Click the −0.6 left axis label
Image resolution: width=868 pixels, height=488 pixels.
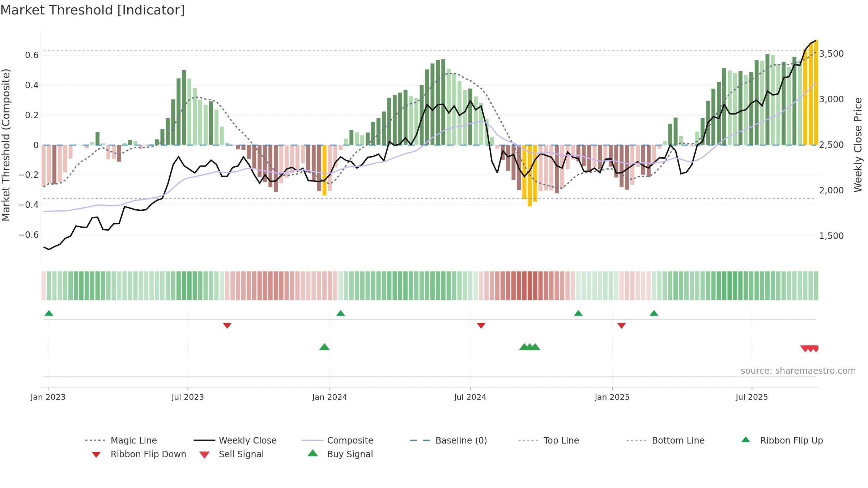click(x=29, y=235)
